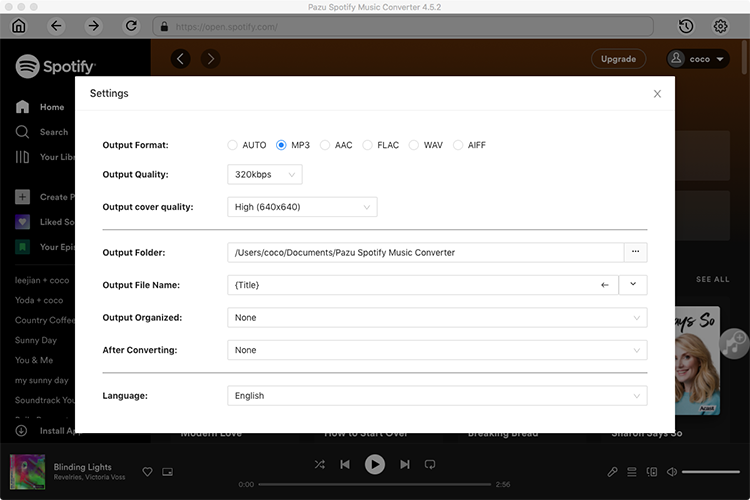
Task: Open the Language dropdown
Action: pos(437,396)
